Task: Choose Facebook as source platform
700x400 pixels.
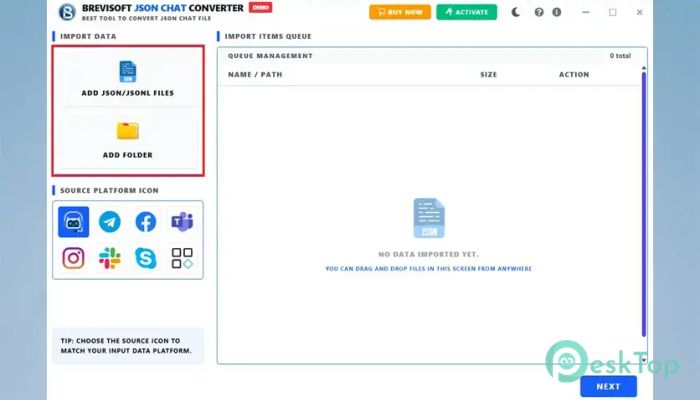Action: pos(146,222)
